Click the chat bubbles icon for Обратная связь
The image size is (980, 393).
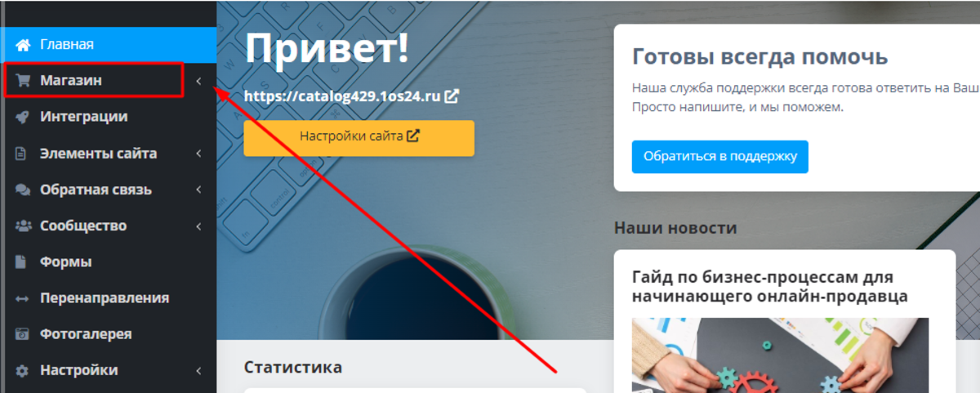(23, 190)
